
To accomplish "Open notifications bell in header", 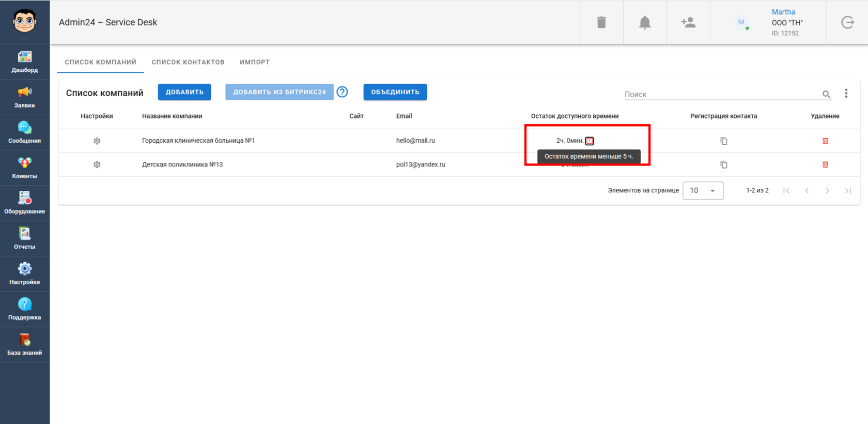I will [645, 22].
